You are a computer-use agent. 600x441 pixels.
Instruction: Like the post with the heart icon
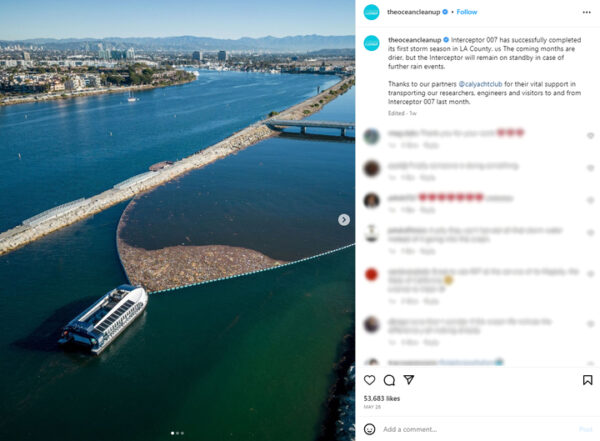(x=369, y=380)
